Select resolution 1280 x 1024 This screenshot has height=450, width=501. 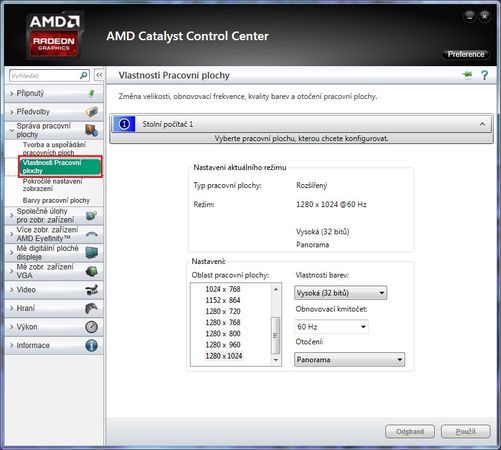pos(224,356)
